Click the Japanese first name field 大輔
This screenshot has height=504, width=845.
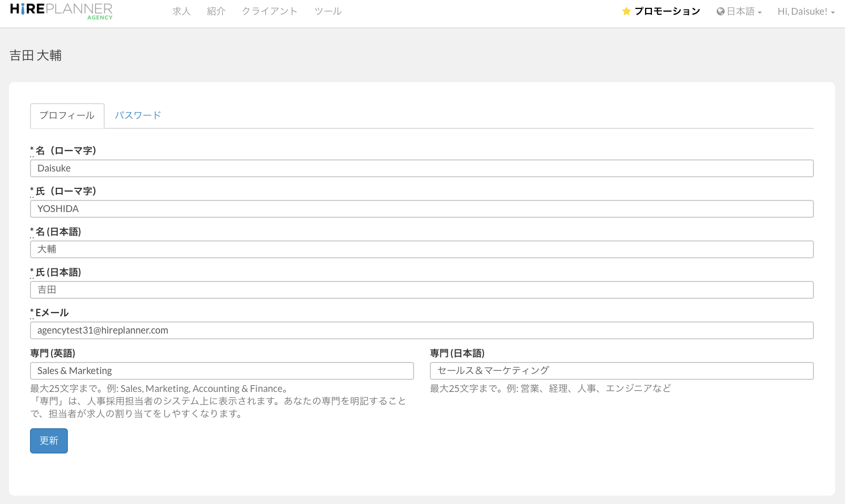tap(421, 249)
